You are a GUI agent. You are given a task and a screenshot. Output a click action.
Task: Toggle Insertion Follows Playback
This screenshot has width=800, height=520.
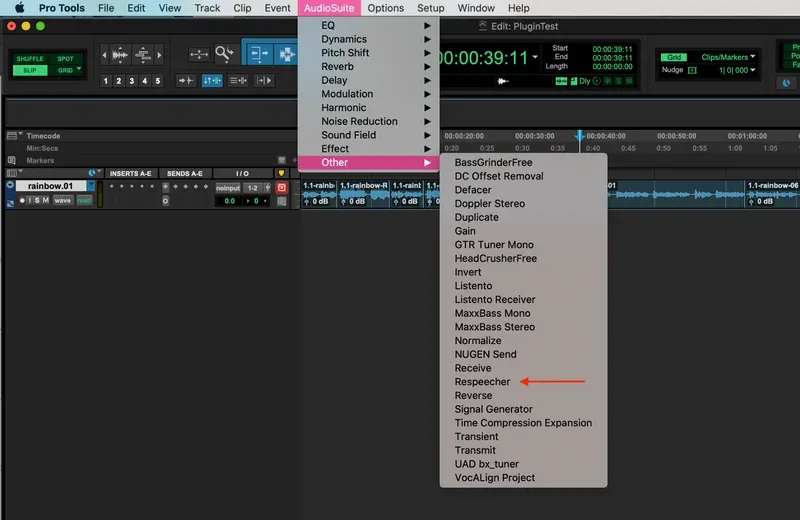(264, 81)
